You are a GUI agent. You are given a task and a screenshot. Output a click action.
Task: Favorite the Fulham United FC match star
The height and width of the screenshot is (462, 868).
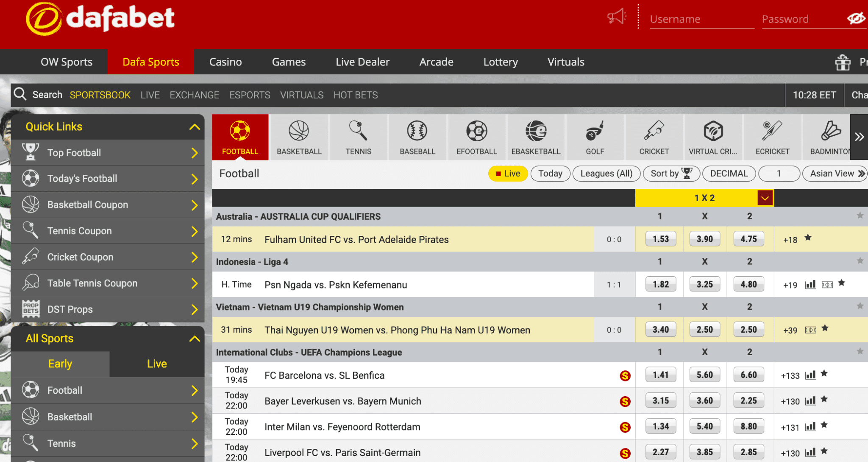[808, 238]
